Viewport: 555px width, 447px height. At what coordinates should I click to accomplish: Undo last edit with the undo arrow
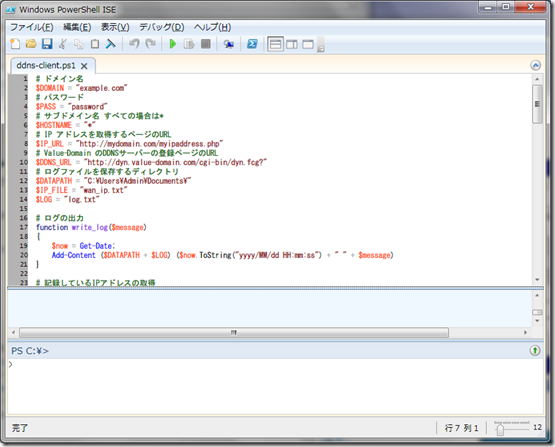click(x=134, y=44)
